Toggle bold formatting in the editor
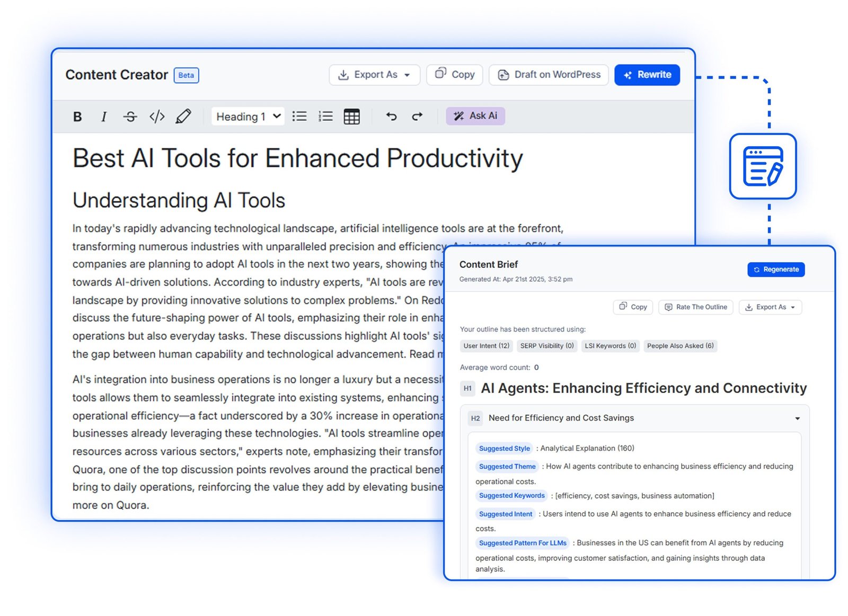Viewport: 848px width, 616px height. 77,116
